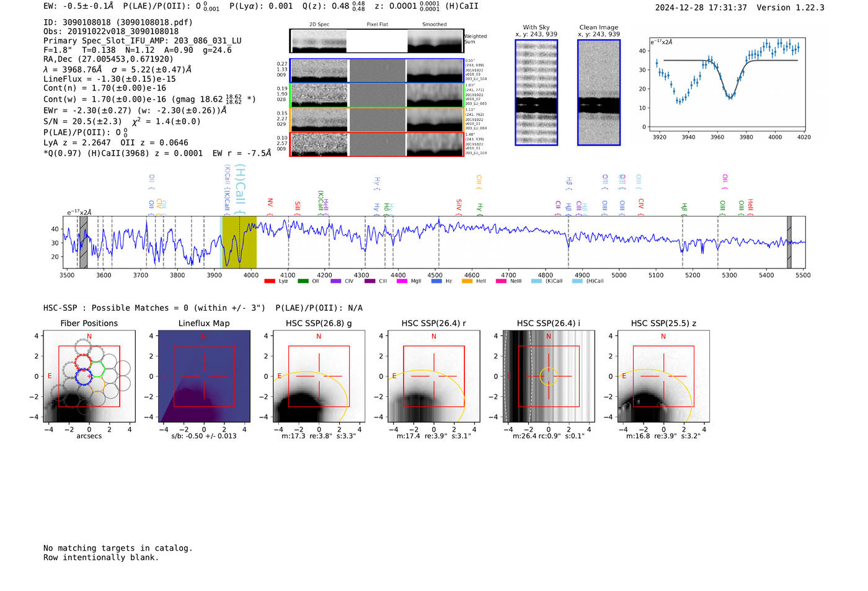Click the 'Row intentionally blank.' text
Image resolution: width=868 pixels, height=591 pixels.
tap(101, 558)
